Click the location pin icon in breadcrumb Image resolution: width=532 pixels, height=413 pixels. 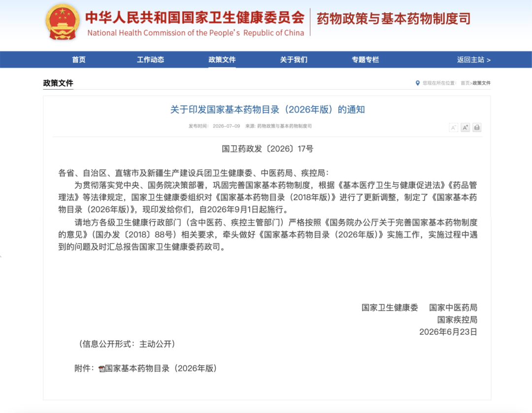(x=418, y=83)
